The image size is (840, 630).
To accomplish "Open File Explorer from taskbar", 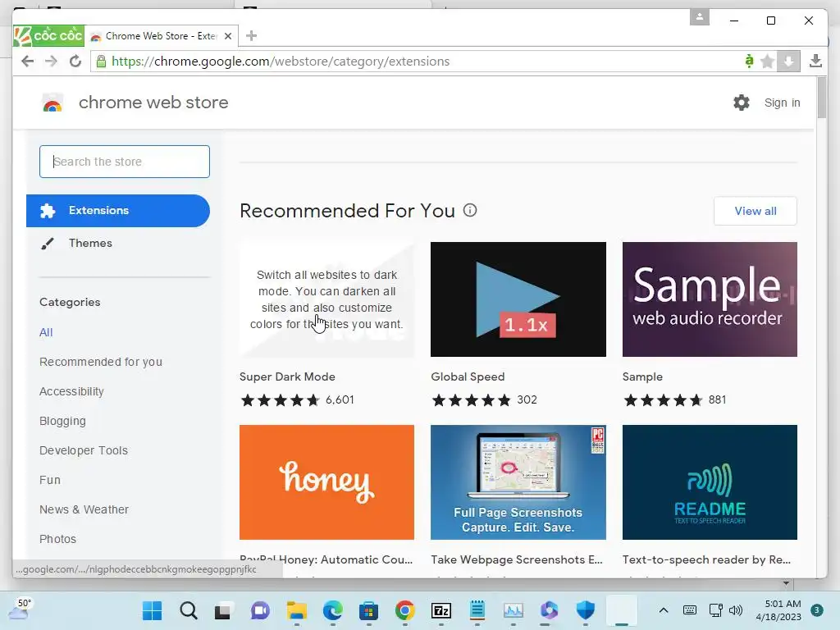I will (x=296, y=610).
